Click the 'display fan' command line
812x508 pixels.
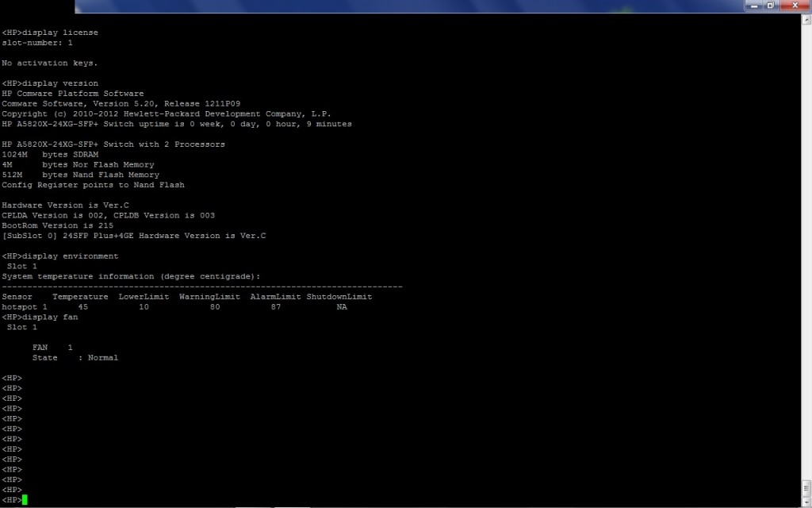pos(40,317)
